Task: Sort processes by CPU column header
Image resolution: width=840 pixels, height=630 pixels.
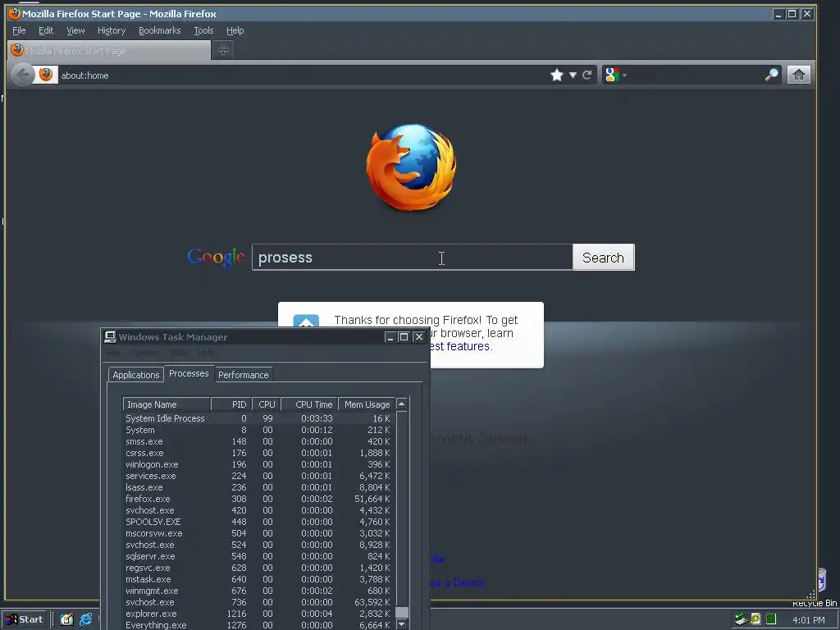Action: point(267,404)
